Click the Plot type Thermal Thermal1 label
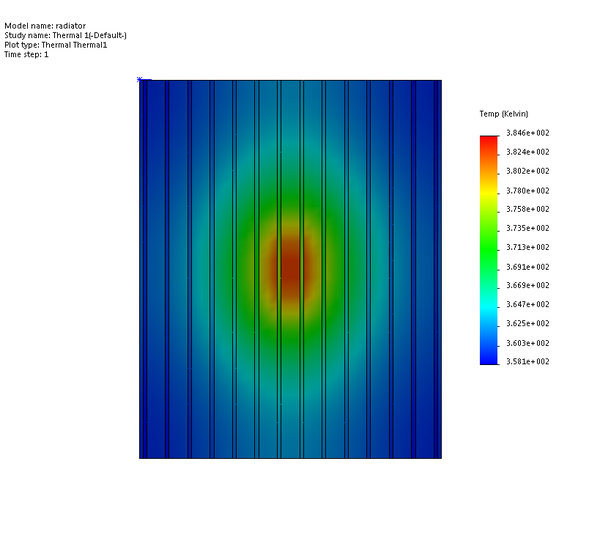Image resolution: width=600 pixels, height=538 pixels. [56, 45]
